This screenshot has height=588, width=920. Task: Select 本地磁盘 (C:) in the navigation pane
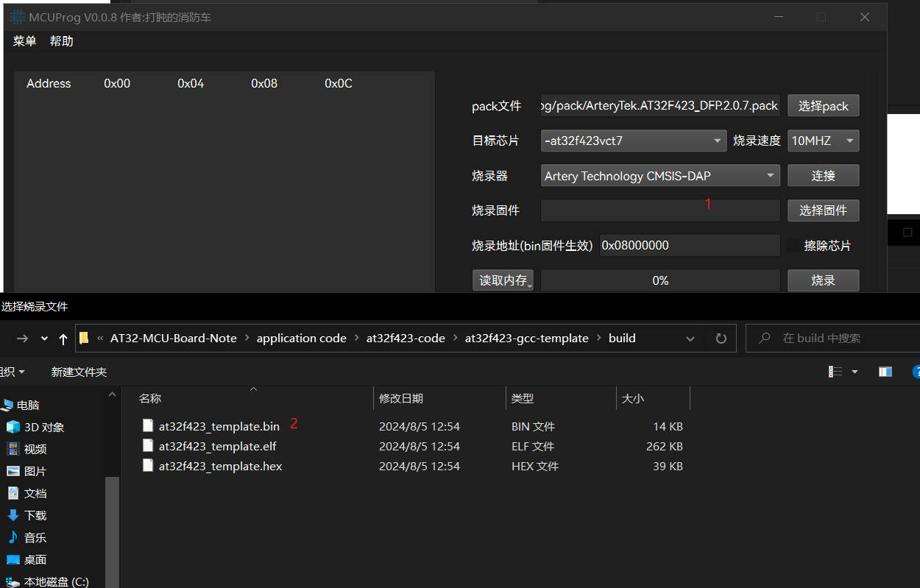pyautogui.click(x=57, y=581)
